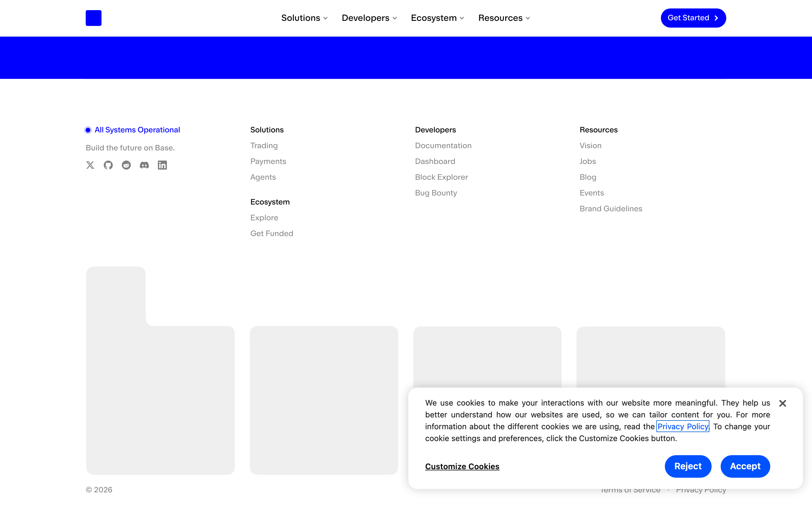The height and width of the screenshot is (507, 812).
Task: Click the blue status dot indicator
Action: (x=88, y=130)
